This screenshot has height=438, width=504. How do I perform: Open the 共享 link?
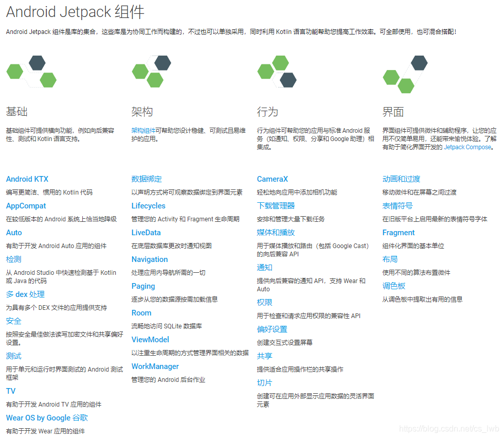pyautogui.click(x=264, y=356)
